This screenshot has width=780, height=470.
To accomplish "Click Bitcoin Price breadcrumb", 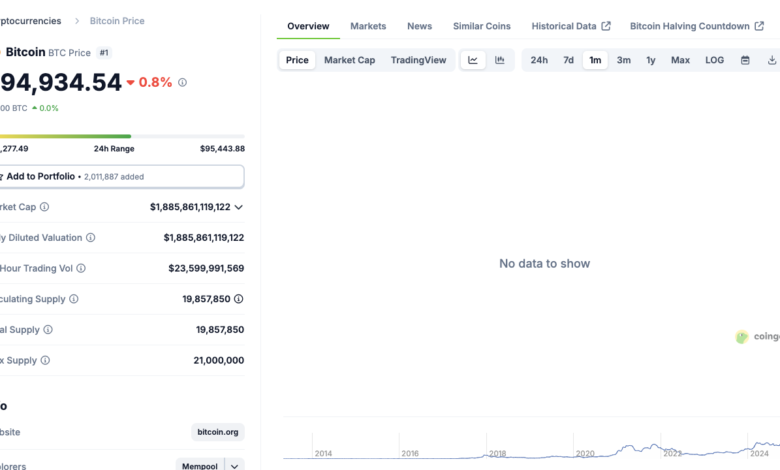I will pyautogui.click(x=117, y=21).
